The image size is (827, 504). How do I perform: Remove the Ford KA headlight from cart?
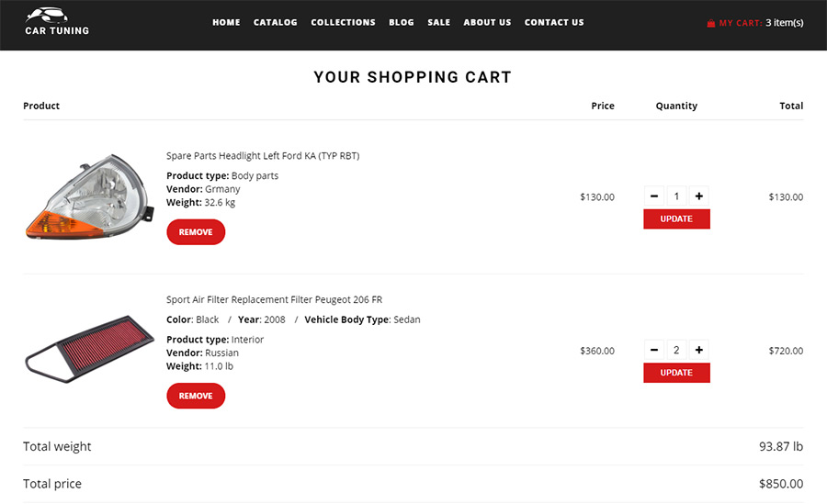(x=196, y=232)
